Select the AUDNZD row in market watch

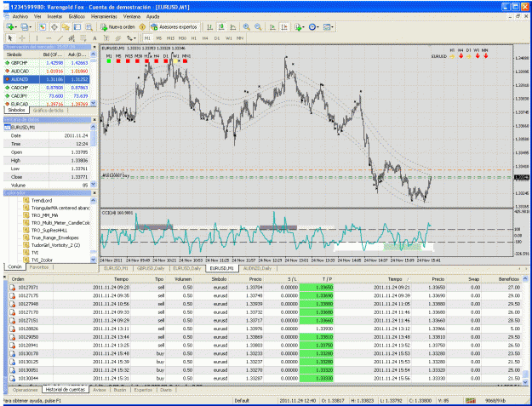tap(47, 79)
